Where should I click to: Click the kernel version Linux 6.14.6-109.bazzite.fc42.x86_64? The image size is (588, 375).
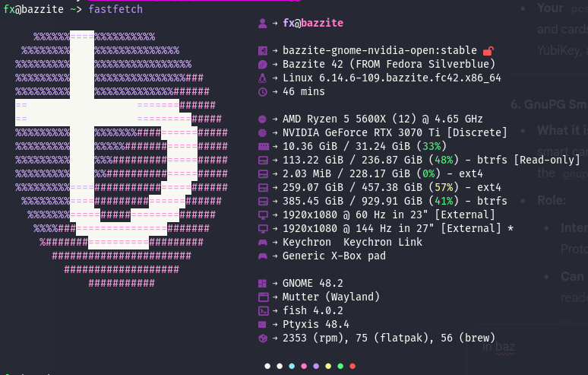(x=392, y=78)
